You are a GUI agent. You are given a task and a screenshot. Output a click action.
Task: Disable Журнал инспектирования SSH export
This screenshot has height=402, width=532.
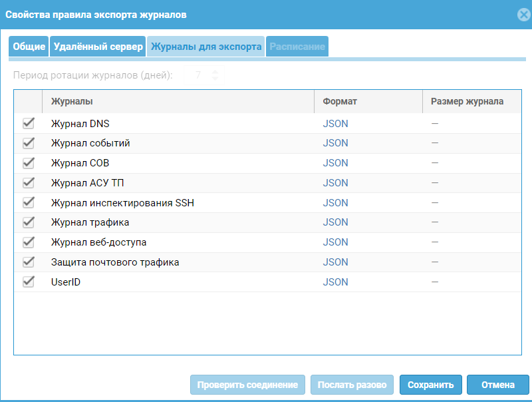click(28, 202)
